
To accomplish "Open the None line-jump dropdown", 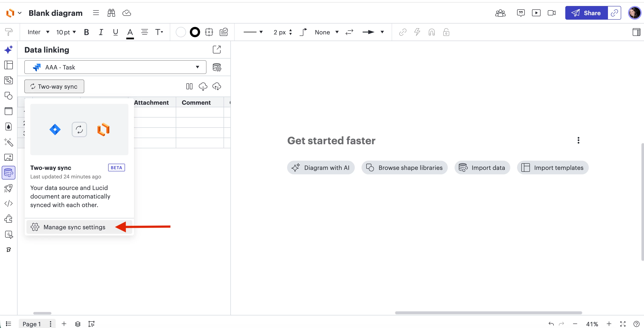I will coord(327,32).
